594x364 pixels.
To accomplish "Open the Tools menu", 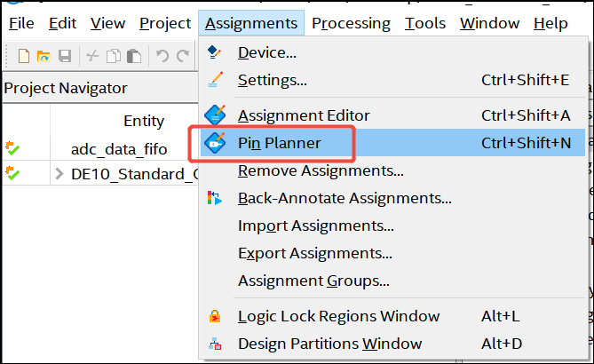I will [x=425, y=23].
